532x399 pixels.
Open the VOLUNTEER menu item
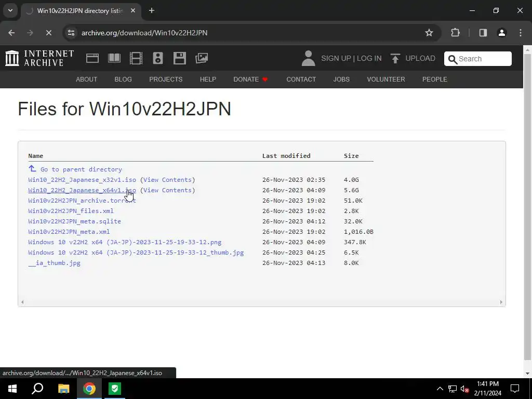pyautogui.click(x=386, y=79)
